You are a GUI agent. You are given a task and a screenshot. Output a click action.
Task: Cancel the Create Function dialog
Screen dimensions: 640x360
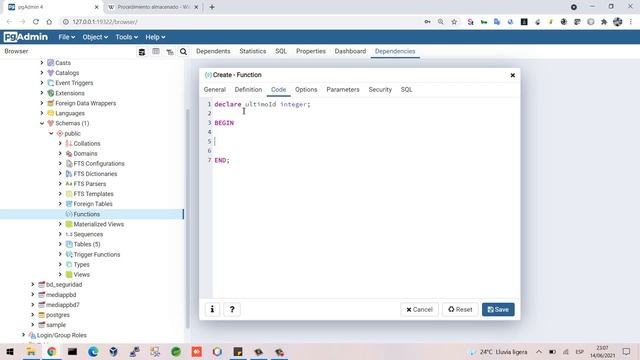click(419, 309)
